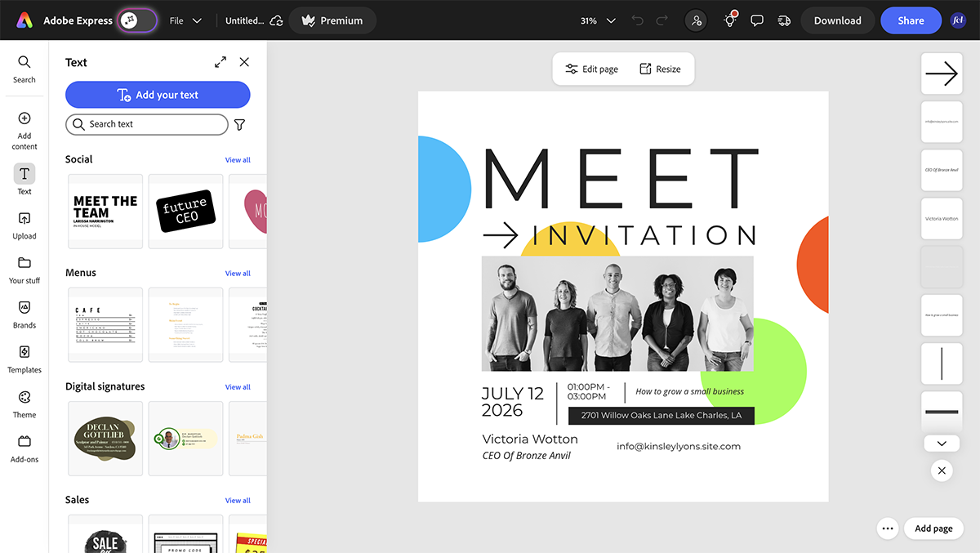Open the feedback chat icon
Viewport: 980px width, 553px height.
(x=756, y=20)
